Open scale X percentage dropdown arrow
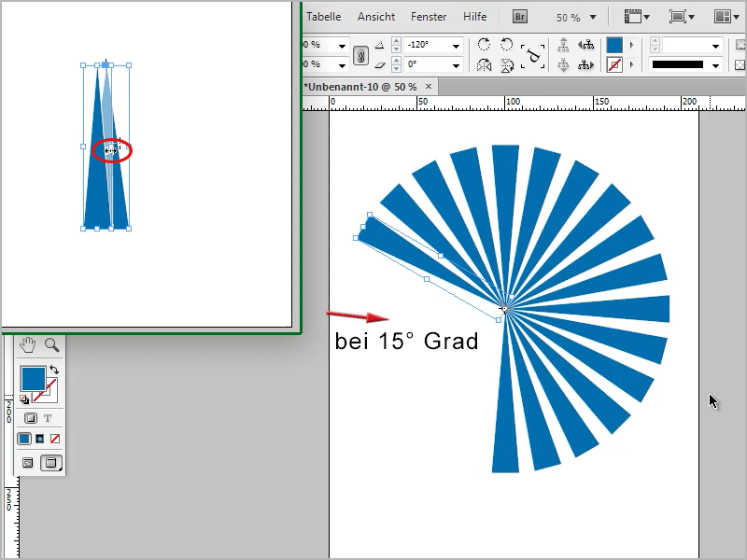This screenshot has height=560, width=747. pyautogui.click(x=342, y=46)
